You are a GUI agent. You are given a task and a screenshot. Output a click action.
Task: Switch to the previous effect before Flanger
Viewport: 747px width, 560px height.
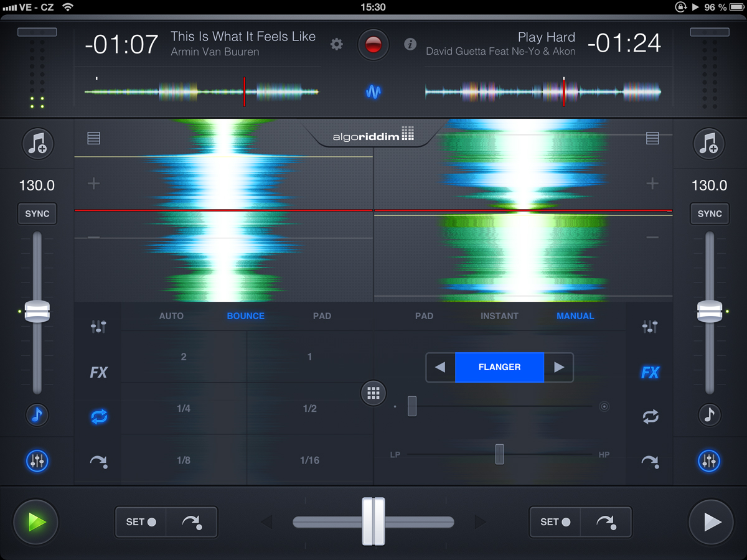tap(441, 367)
